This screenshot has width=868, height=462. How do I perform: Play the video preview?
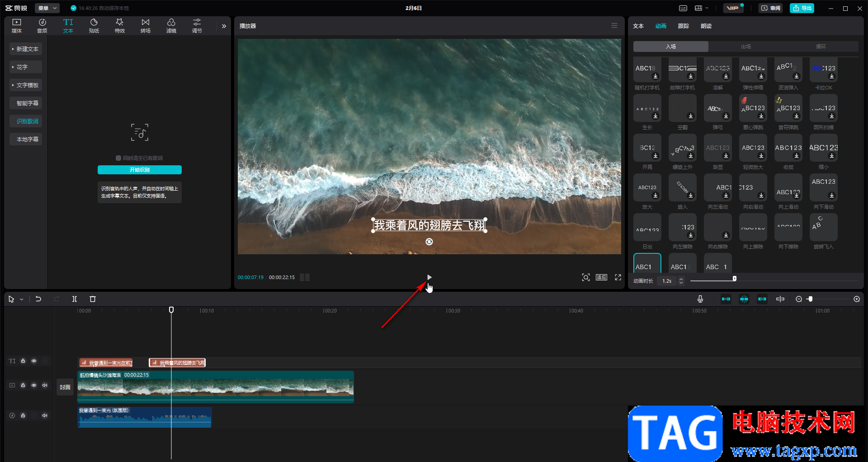click(429, 277)
